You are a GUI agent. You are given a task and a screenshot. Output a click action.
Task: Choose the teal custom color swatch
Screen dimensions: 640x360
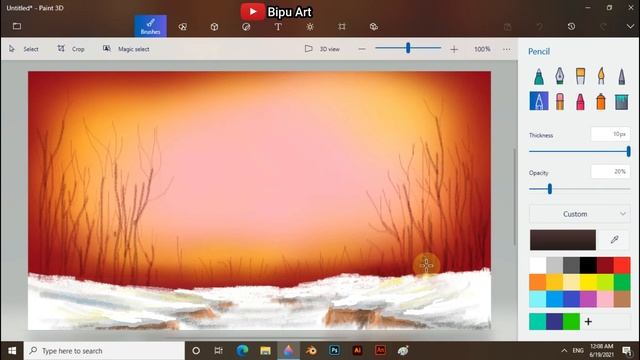pyautogui.click(x=538, y=322)
